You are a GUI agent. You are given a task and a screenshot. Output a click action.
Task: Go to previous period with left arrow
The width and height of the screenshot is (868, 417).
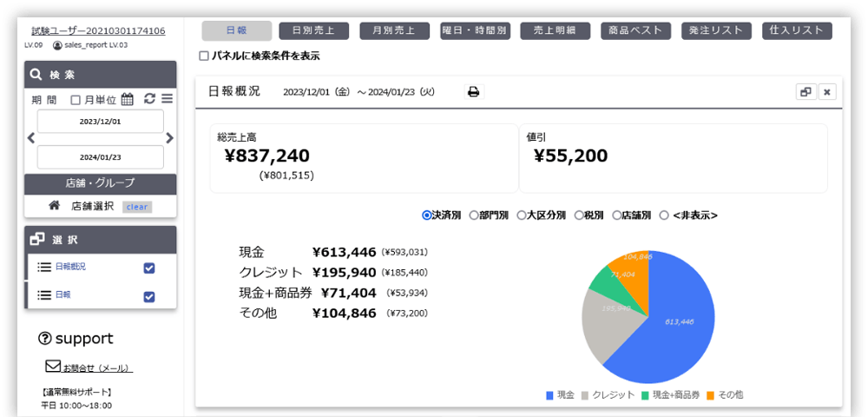point(31,138)
